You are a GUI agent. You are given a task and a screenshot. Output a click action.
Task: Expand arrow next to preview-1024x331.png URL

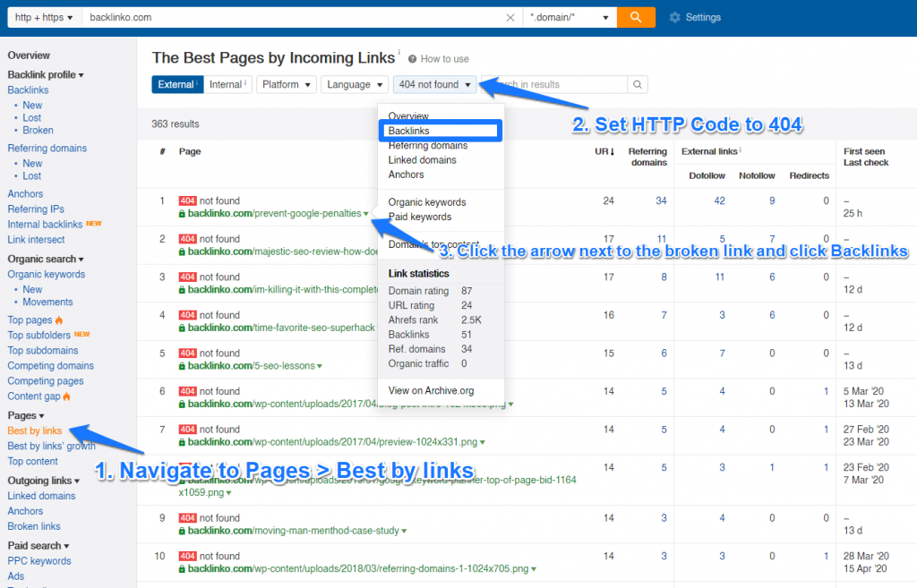(x=483, y=442)
